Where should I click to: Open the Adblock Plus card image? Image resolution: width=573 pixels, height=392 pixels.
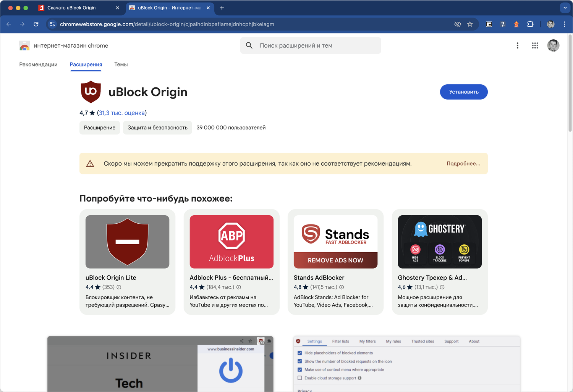[x=231, y=242]
